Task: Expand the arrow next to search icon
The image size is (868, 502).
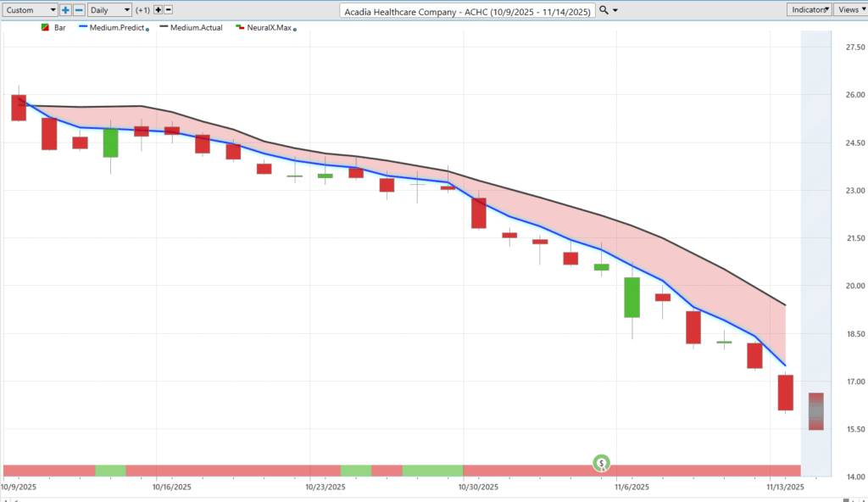Action: point(615,10)
